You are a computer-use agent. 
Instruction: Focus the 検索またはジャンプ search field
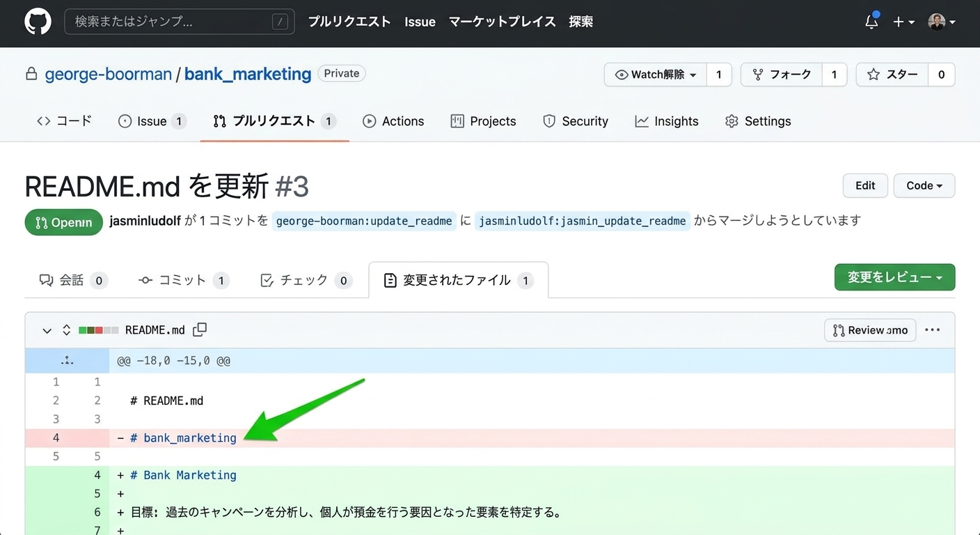point(180,22)
